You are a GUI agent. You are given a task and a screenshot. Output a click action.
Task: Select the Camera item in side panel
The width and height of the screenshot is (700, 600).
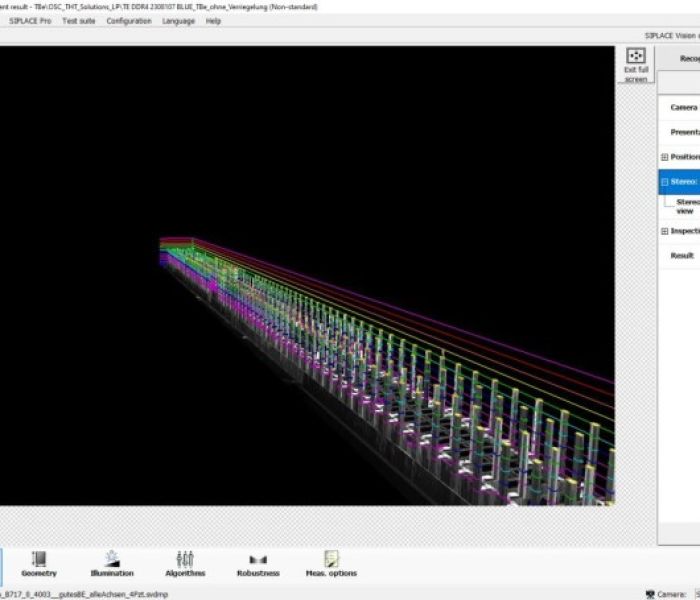click(x=683, y=107)
